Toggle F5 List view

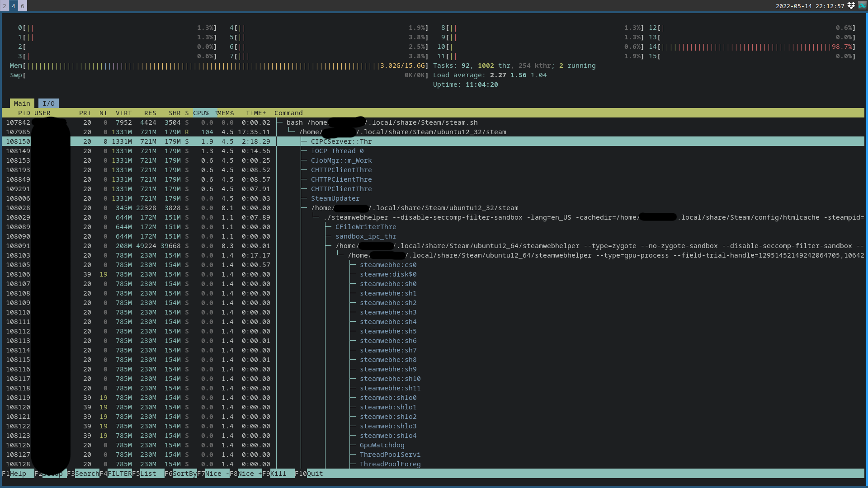pos(148,474)
